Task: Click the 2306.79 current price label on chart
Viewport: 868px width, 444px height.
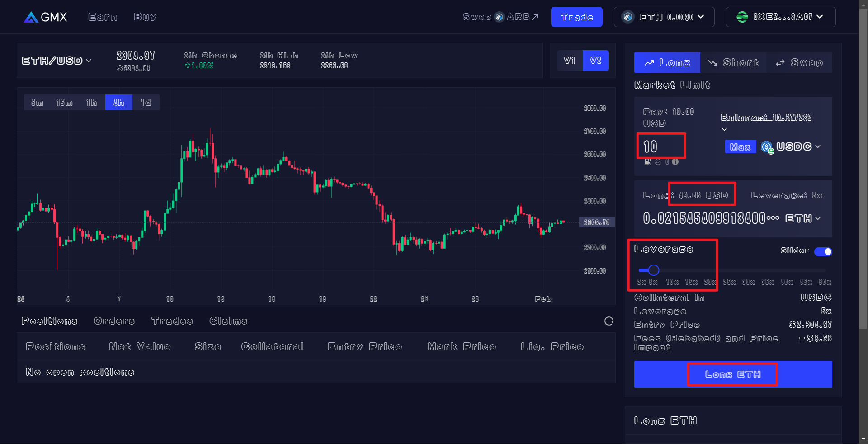Action: [597, 222]
